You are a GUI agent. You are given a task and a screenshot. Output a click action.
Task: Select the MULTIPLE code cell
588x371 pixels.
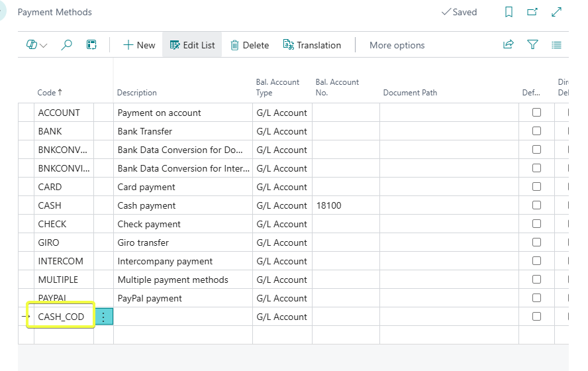coord(64,280)
